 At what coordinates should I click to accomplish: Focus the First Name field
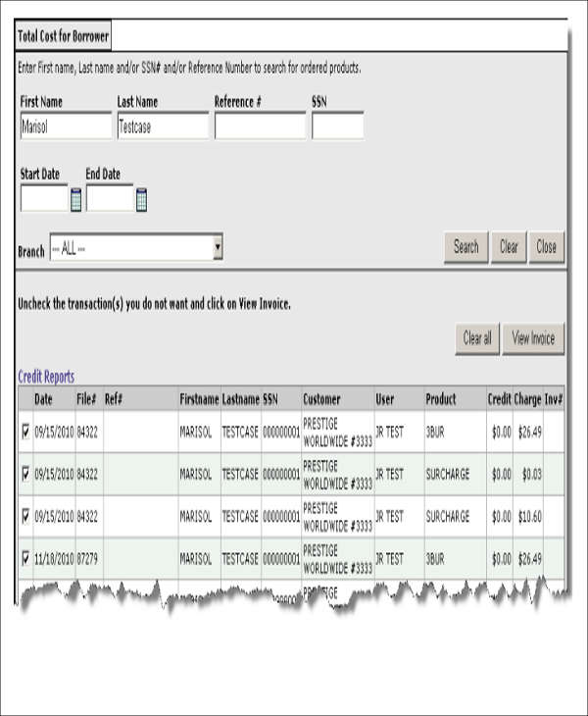[x=66, y=126]
